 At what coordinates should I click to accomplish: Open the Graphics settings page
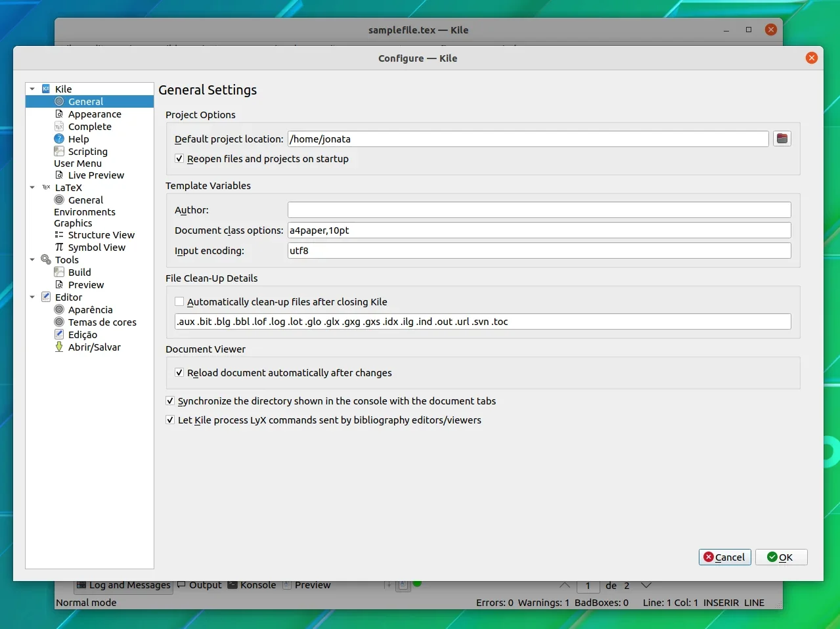[x=73, y=223]
